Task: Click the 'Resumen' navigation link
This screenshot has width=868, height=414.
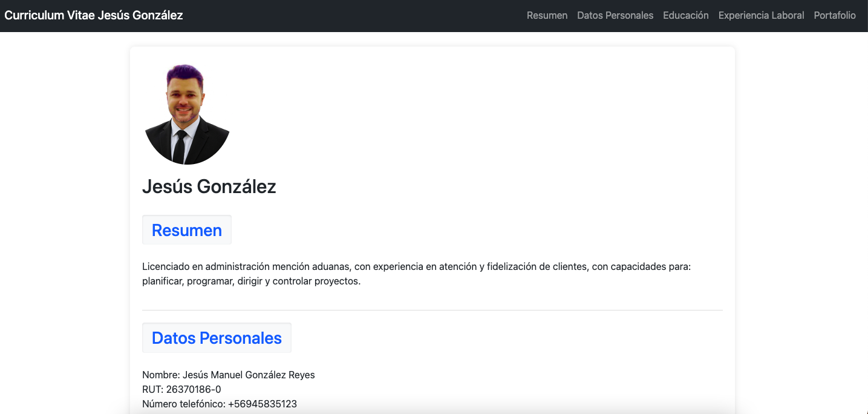Action: click(547, 15)
